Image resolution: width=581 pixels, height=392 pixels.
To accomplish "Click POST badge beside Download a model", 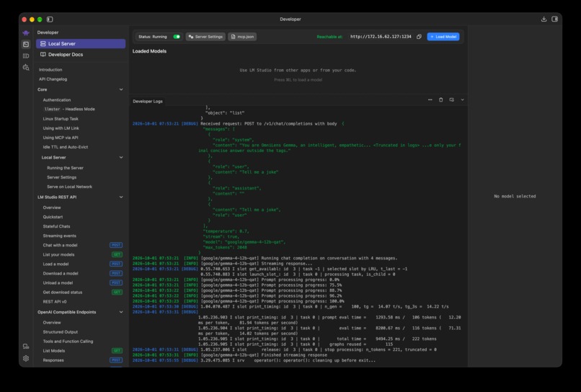I will [x=116, y=273].
